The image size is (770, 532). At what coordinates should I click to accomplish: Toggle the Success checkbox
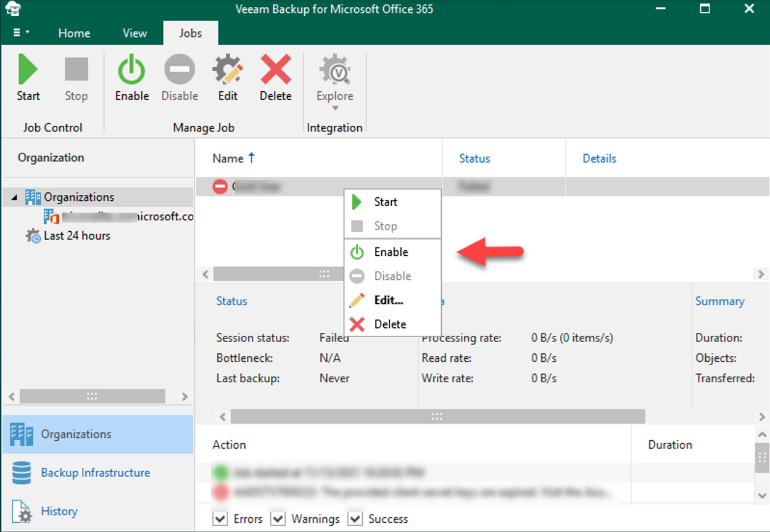[x=354, y=518]
